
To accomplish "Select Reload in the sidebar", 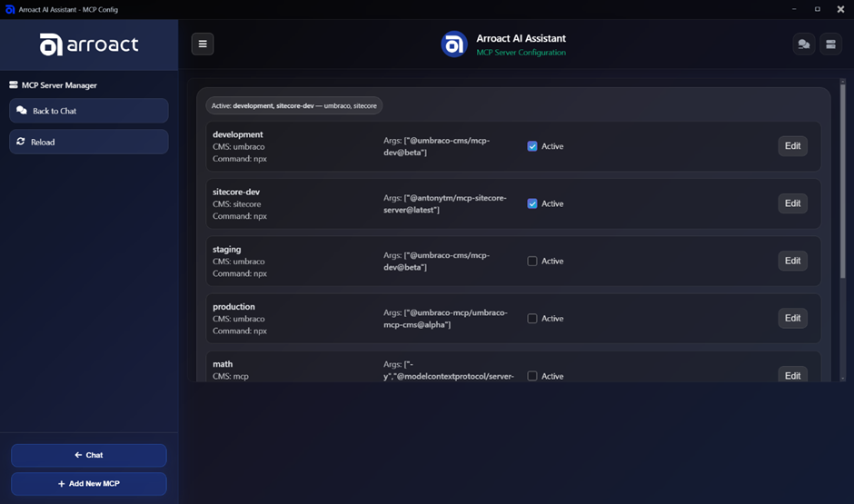I will (x=88, y=142).
